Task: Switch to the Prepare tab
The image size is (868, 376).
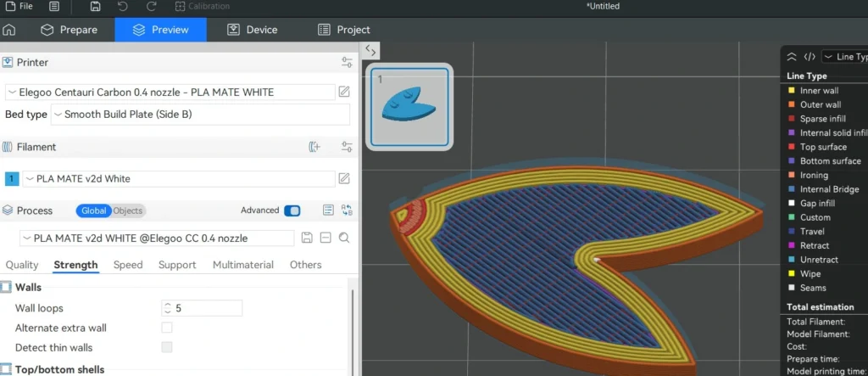Action: point(69,30)
